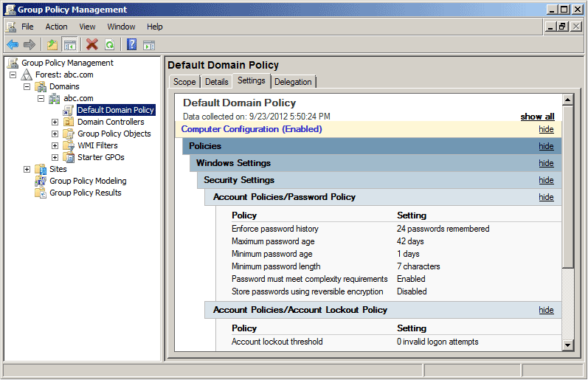This screenshot has height=380, width=588.
Task: Click the settings pane scroll down arrow
Action: pos(567,345)
